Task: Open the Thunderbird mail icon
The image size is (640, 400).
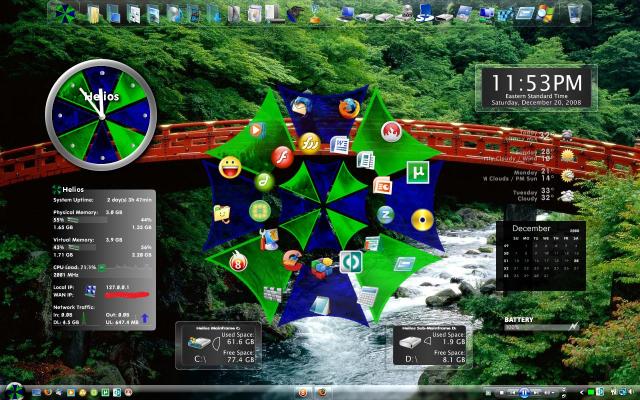Action: 302,106
